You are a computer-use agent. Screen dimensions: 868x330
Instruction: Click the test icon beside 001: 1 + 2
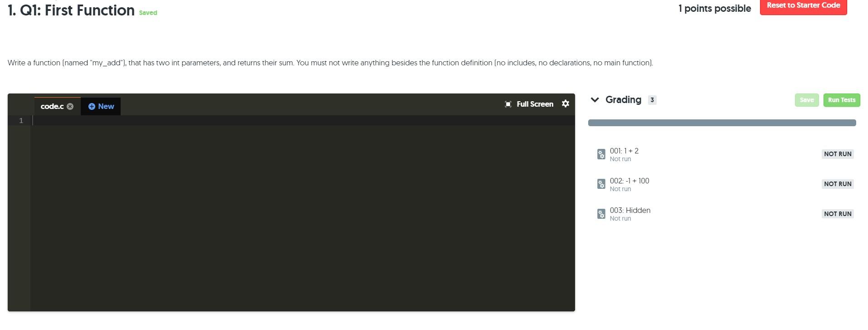pos(601,154)
